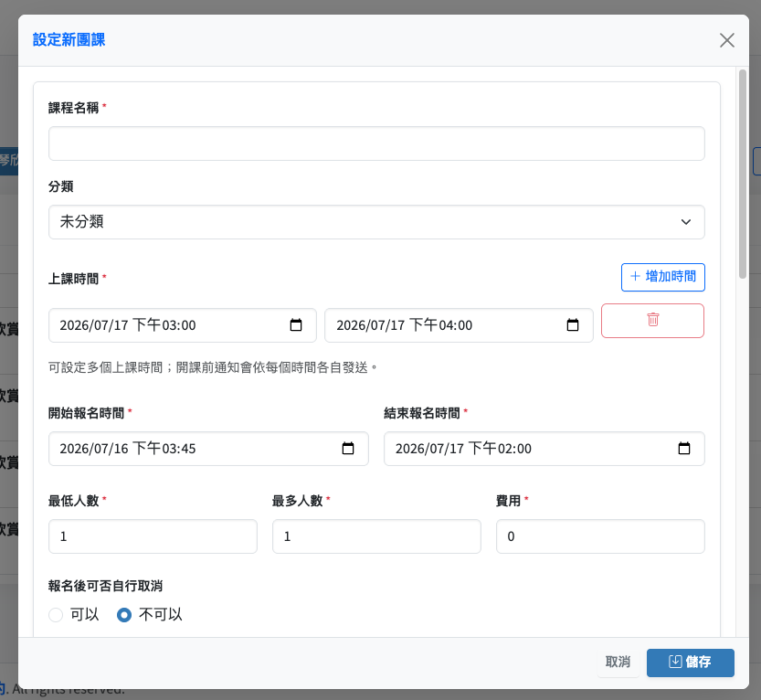Open calendar picker for 下午03:00 class start

point(296,325)
